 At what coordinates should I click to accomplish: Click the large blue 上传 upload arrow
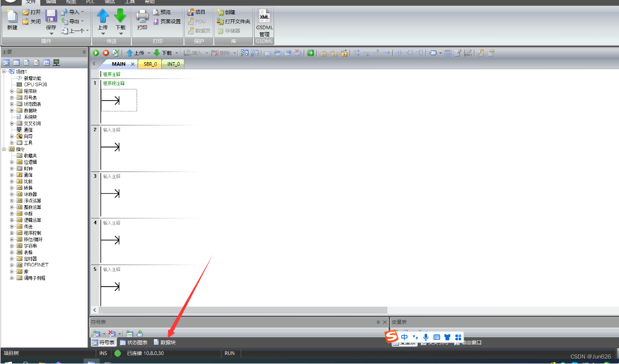click(x=103, y=16)
